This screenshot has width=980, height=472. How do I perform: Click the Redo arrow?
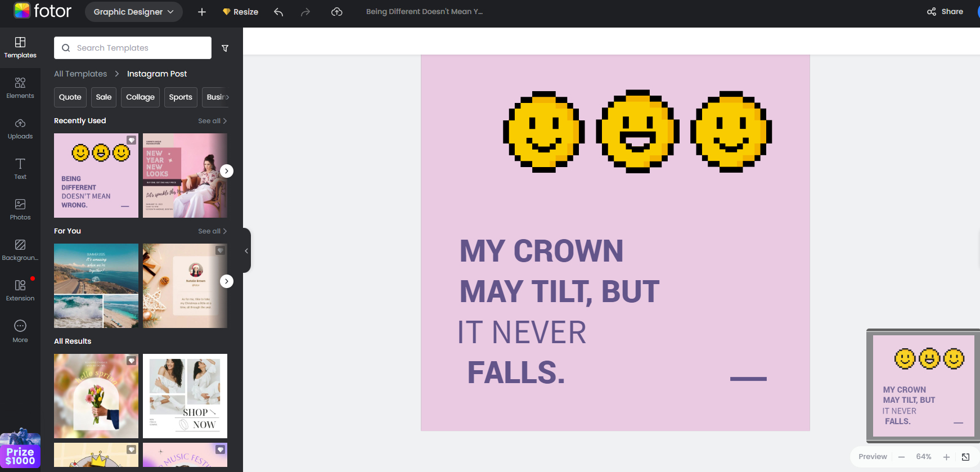305,12
